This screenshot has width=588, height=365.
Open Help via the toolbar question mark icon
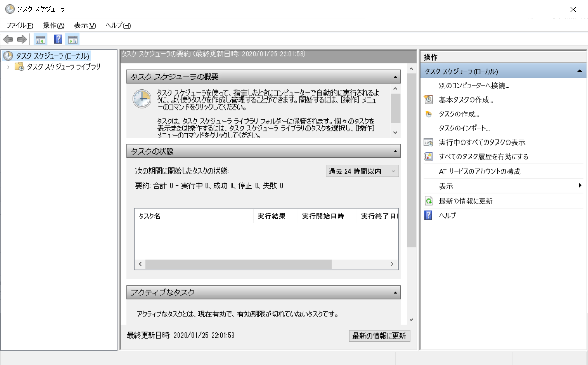(x=57, y=40)
